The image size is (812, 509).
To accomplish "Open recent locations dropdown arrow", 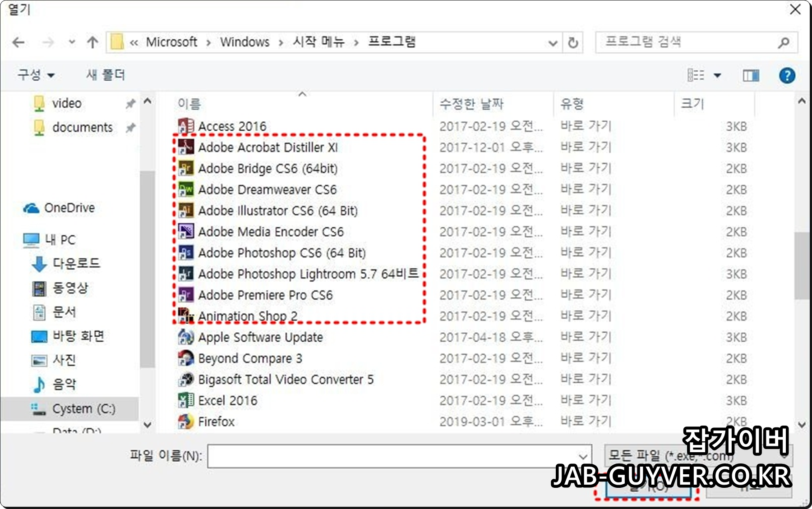I will [x=71, y=43].
